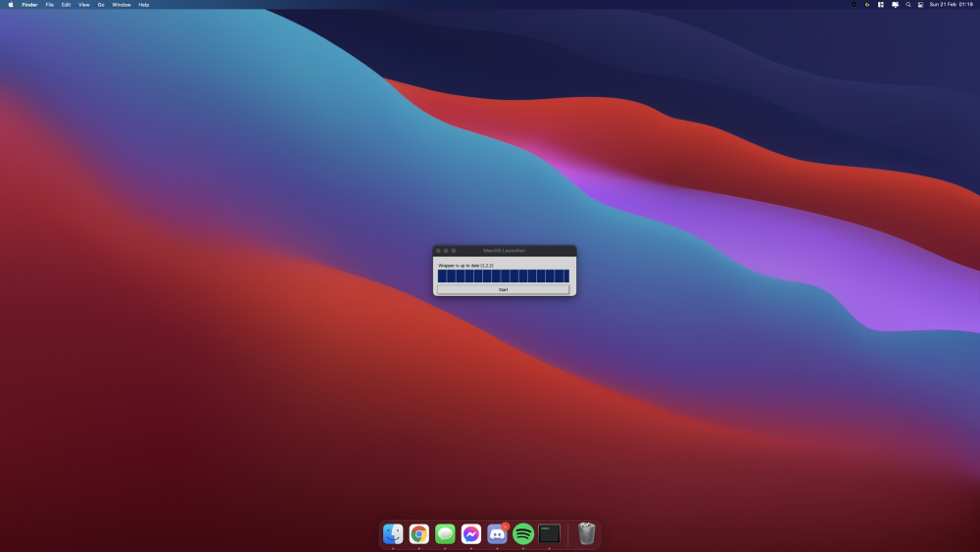Open Spotlight search in menu bar
980x552 pixels.
(x=907, y=5)
